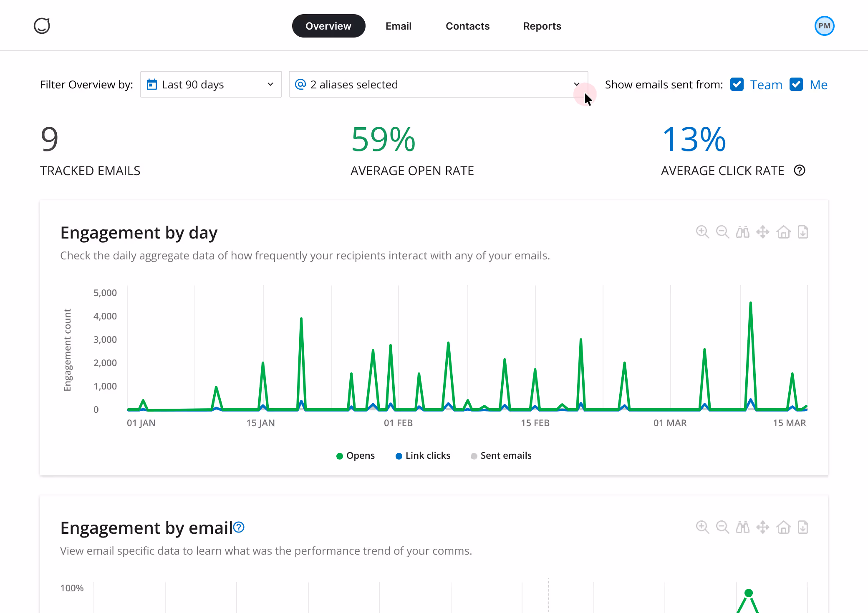Open the PM profile avatar menu

[x=824, y=25]
